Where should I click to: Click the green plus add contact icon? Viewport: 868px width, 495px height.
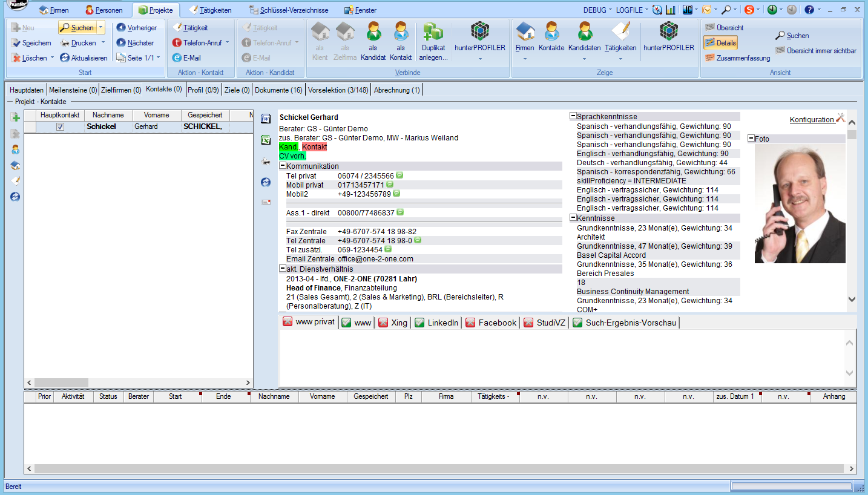pos(15,117)
